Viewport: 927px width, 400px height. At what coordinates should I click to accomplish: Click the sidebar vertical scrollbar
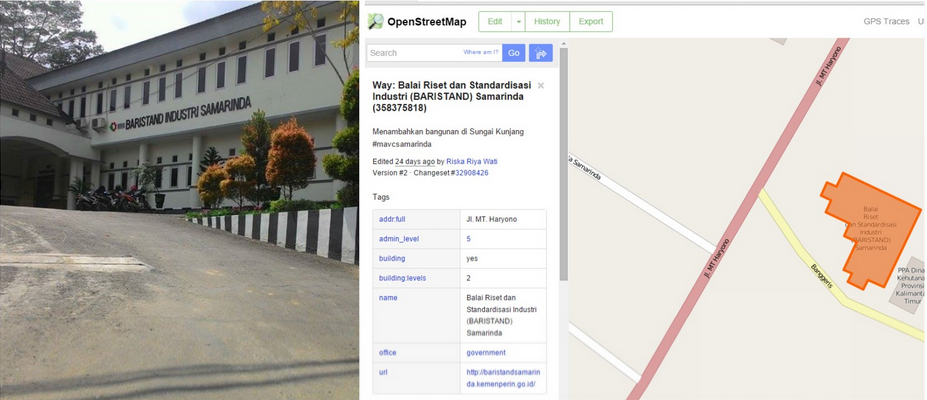pos(563,162)
